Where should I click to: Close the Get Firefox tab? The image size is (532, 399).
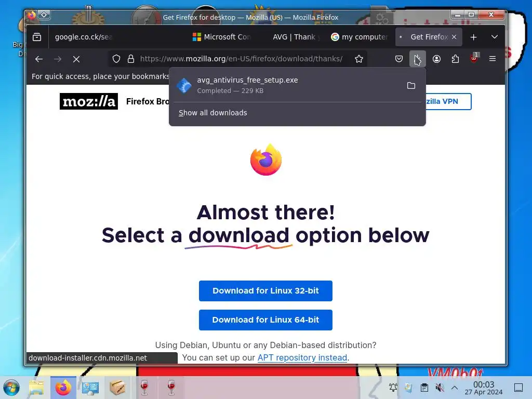[454, 37]
